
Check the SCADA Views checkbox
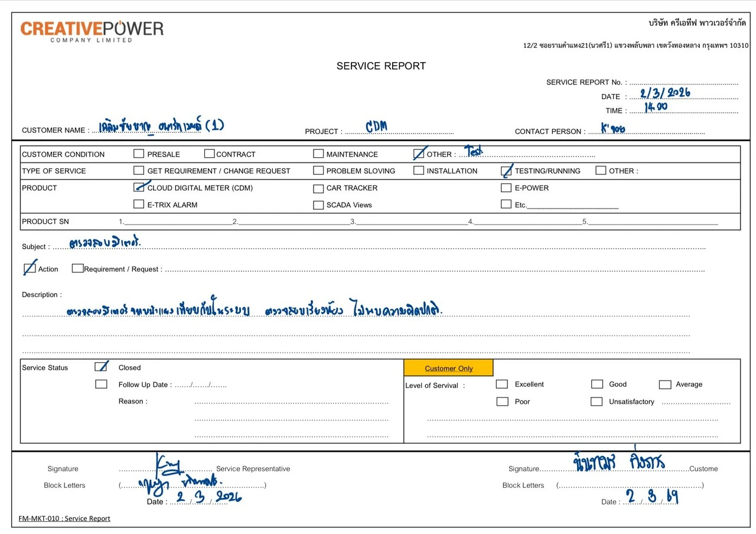coord(318,205)
